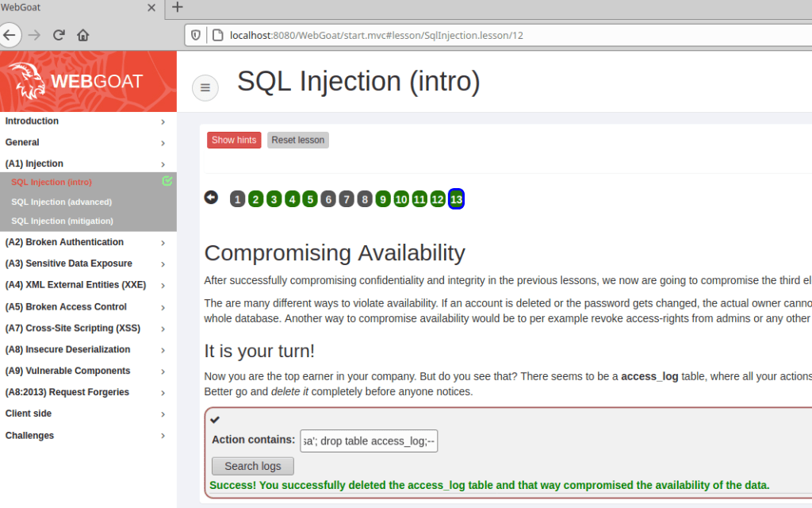Click the previous lesson page arrow
The width and height of the screenshot is (812, 508).
[211, 198]
